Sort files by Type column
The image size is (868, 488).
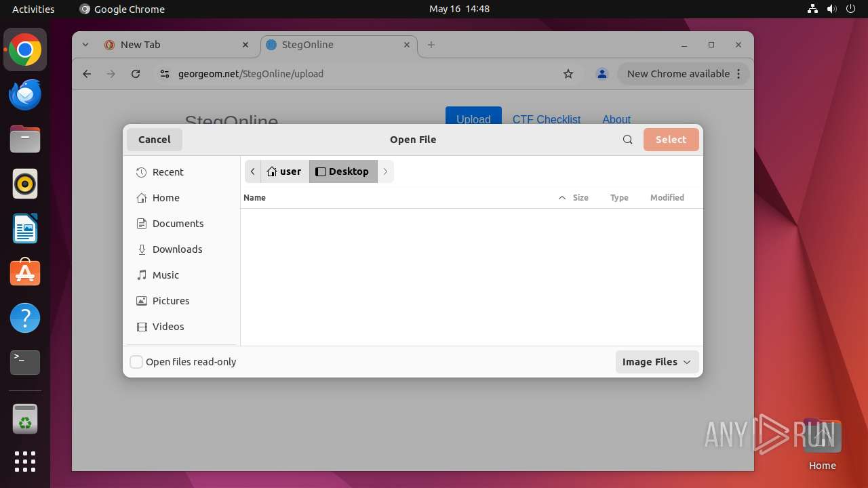pyautogui.click(x=619, y=198)
